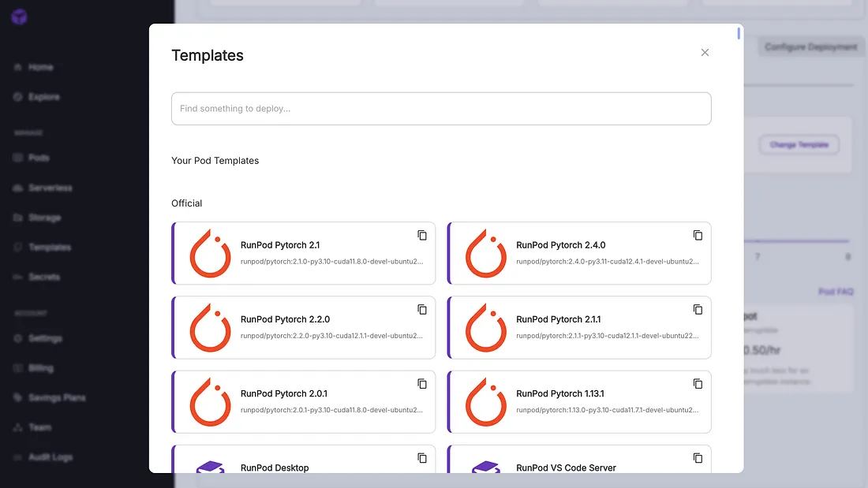Copy the RunPod VS Code Server template
This screenshot has width=868, height=488.
[x=698, y=457]
